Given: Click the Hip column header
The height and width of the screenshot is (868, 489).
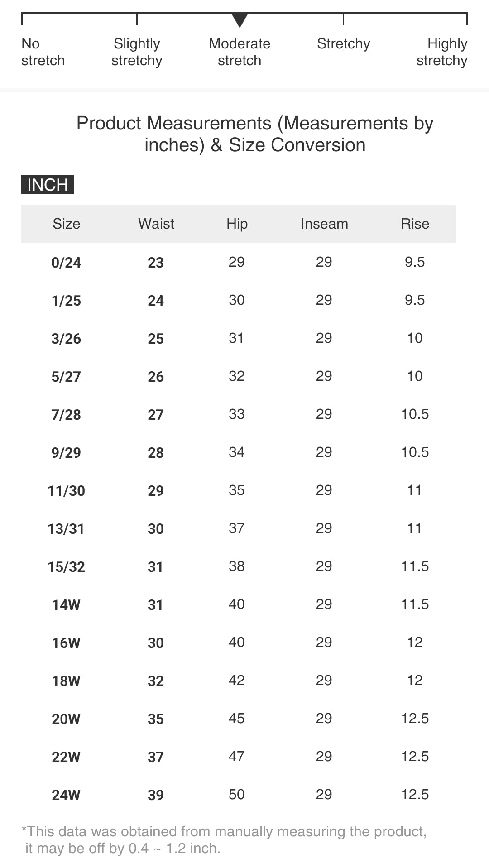Looking at the screenshot, I should (237, 224).
